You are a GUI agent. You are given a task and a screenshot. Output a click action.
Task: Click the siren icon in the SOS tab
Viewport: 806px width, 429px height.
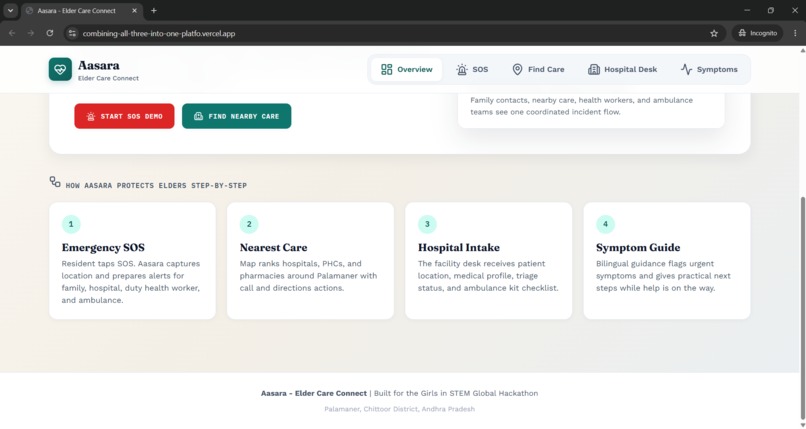click(x=462, y=69)
